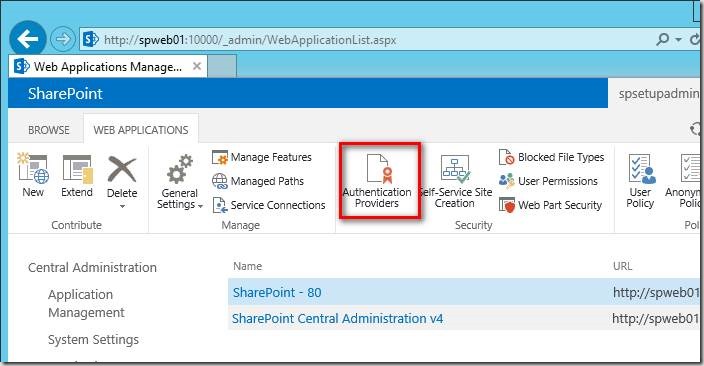The image size is (704, 366).
Task: Click the SharePoint site icon in address bar
Action: 91,40
